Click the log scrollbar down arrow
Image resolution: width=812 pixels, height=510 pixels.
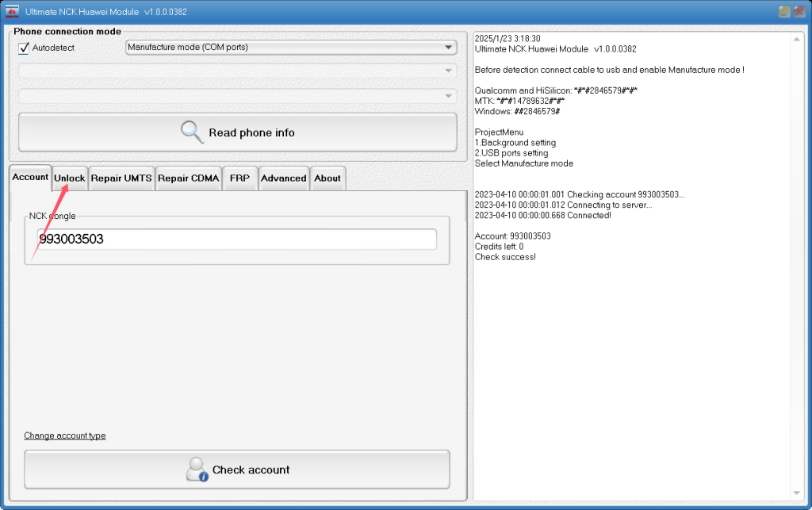796,493
